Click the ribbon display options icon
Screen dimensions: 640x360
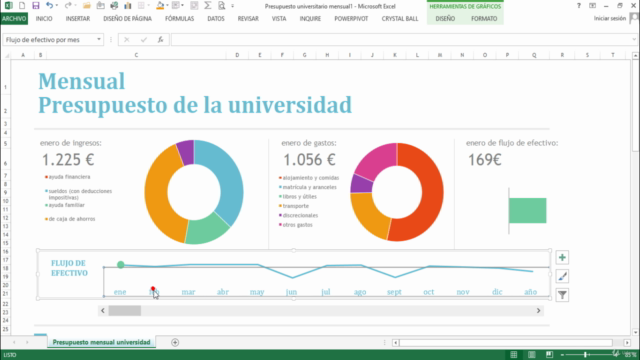click(592, 6)
